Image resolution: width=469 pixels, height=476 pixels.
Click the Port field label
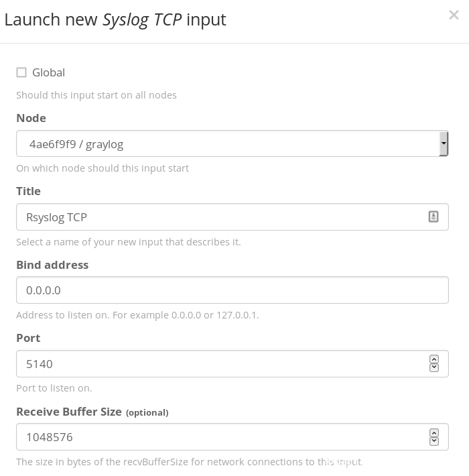pyautogui.click(x=28, y=338)
